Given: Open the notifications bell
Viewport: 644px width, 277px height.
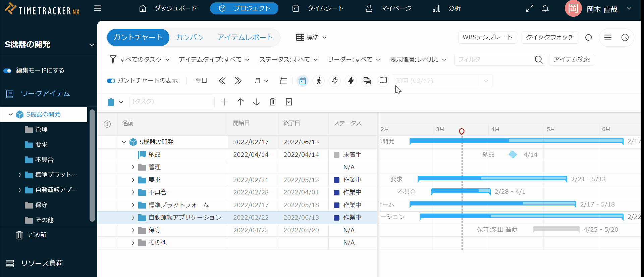Looking at the screenshot, I should (x=545, y=8).
